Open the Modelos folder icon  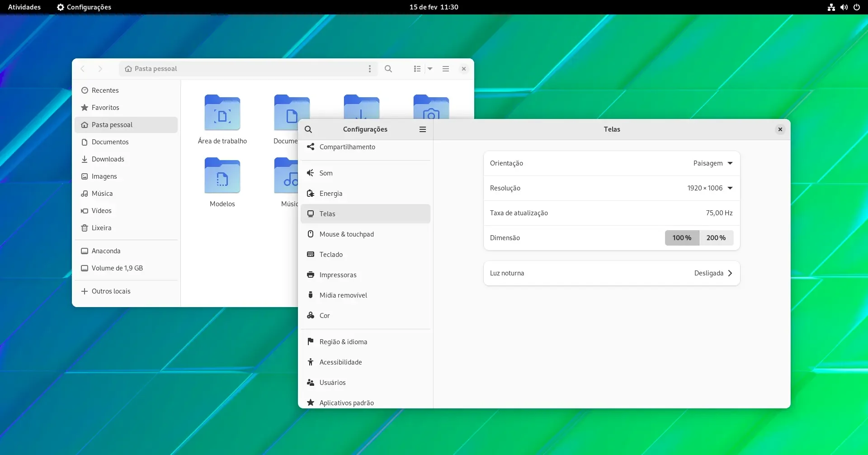pos(222,175)
